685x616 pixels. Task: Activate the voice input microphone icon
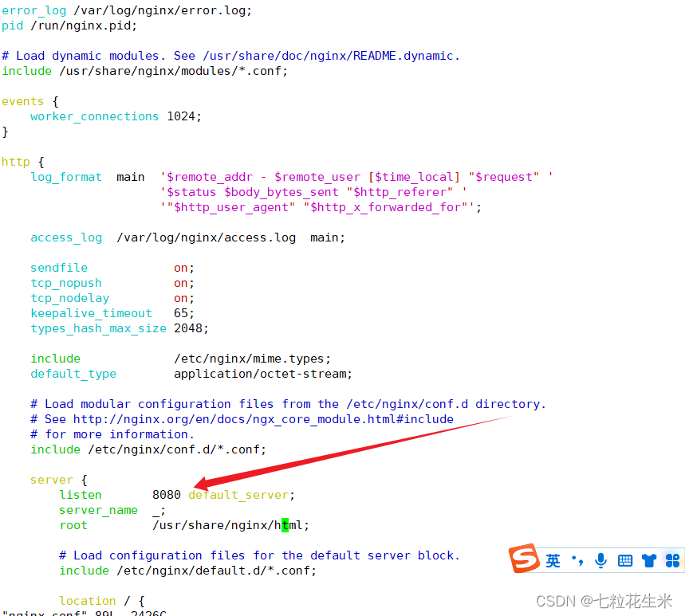[600, 560]
